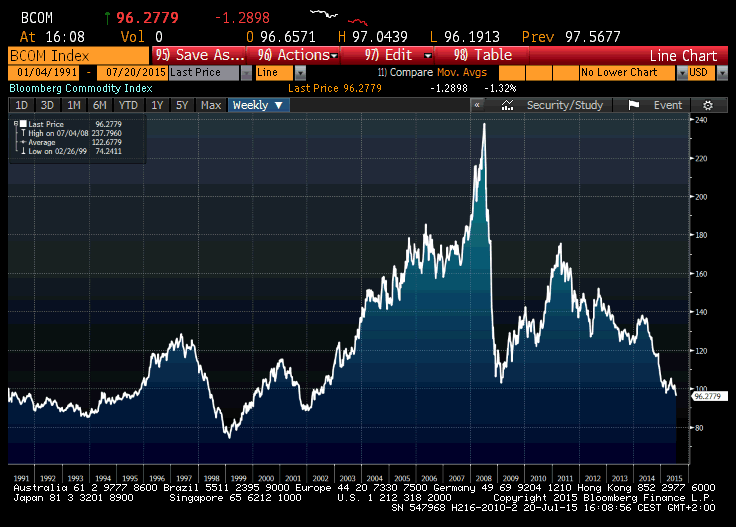Image resolution: width=736 pixels, height=527 pixels.
Task: Click the end date field 07/20/2015
Action: 132,73
